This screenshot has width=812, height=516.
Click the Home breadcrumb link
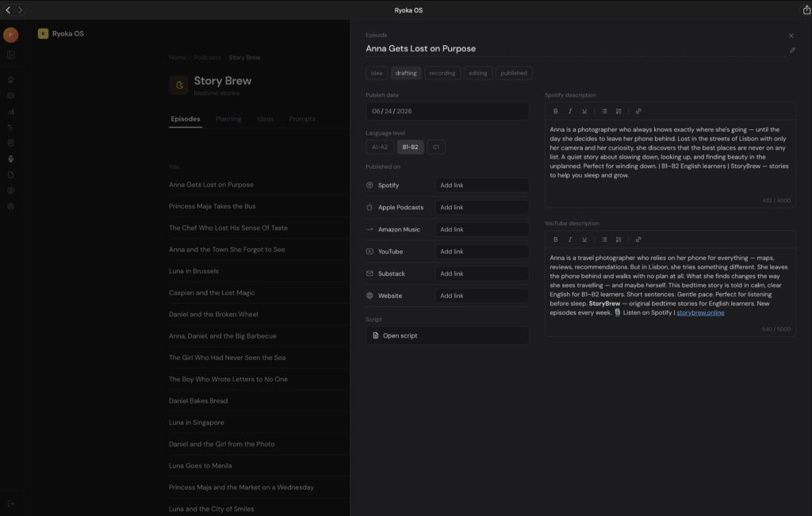point(177,57)
